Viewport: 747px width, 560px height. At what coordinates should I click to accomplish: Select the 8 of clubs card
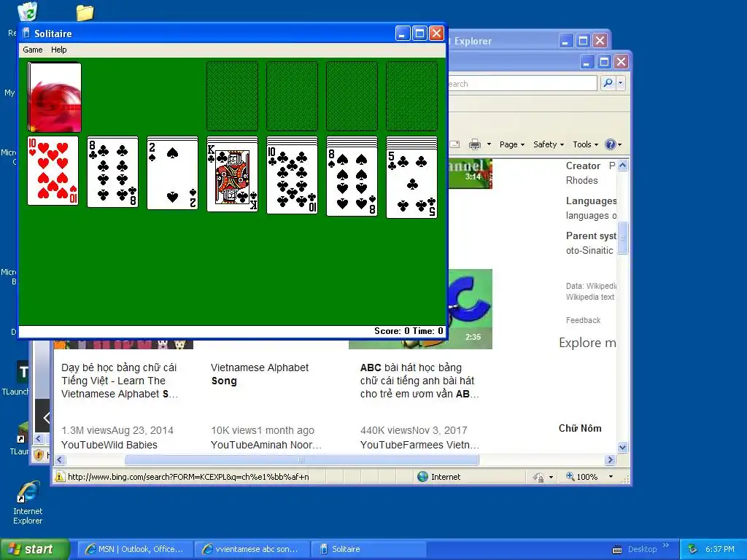click(x=113, y=172)
